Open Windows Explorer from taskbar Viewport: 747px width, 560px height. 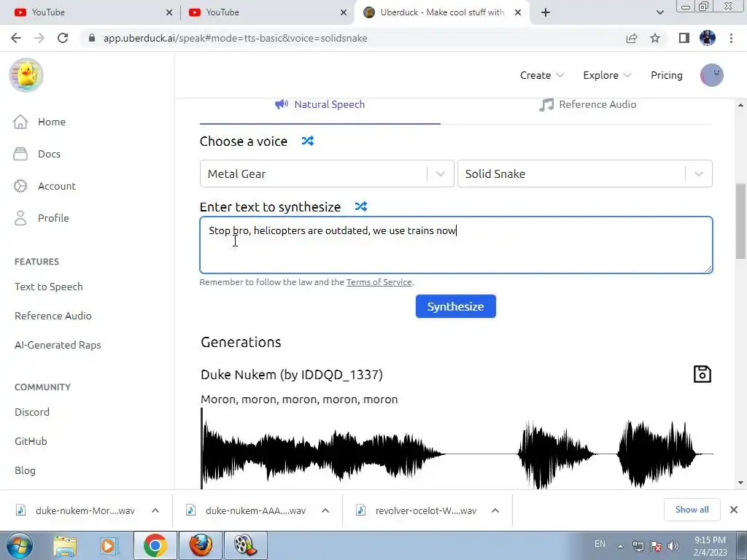click(x=65, y=545)
